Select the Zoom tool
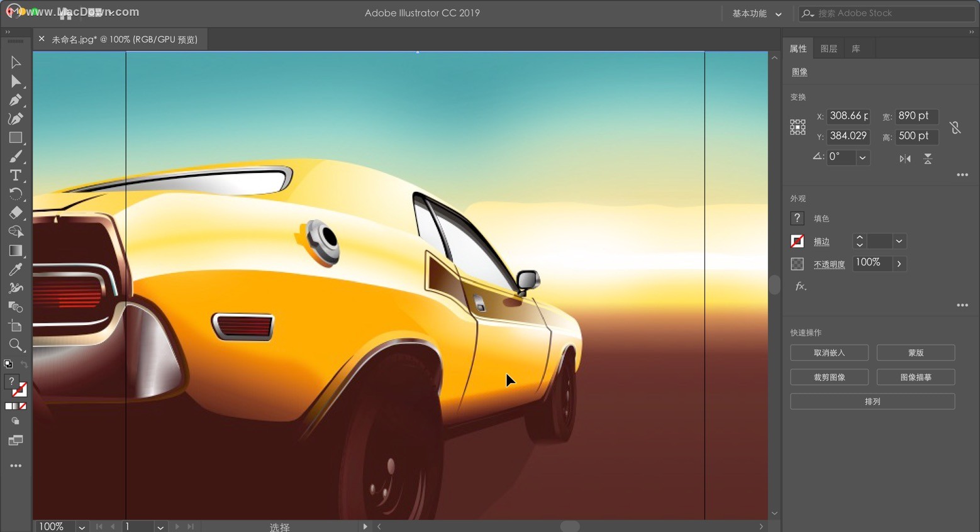This screenshot has width=980, height=532. pyautogui.click(x=16, y=345)
